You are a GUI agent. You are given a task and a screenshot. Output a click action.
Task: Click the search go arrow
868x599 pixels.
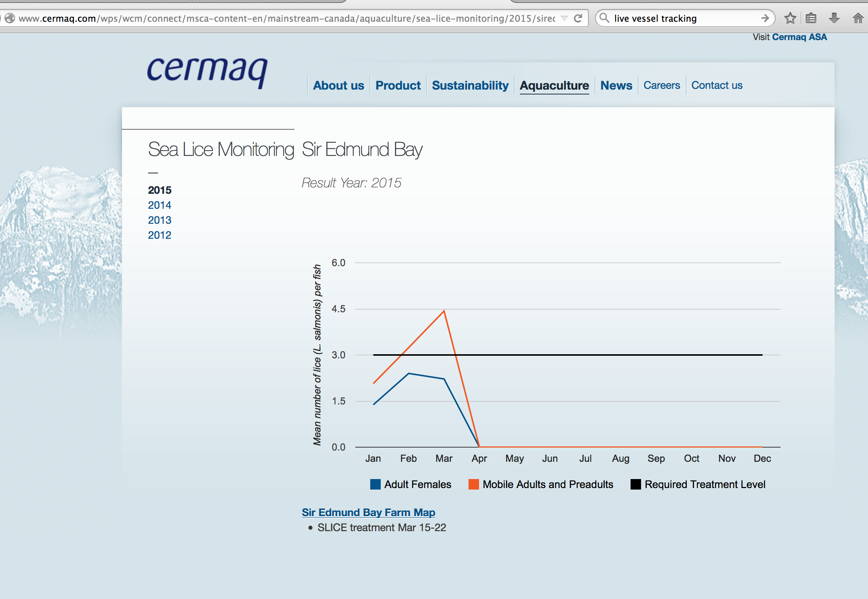pos(765,18)
